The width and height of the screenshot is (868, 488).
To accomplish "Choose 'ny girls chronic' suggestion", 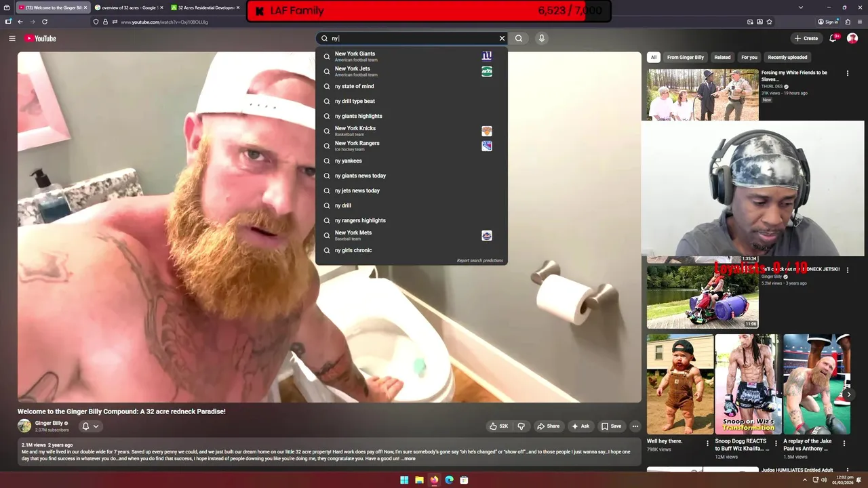I will coord(411,250).
